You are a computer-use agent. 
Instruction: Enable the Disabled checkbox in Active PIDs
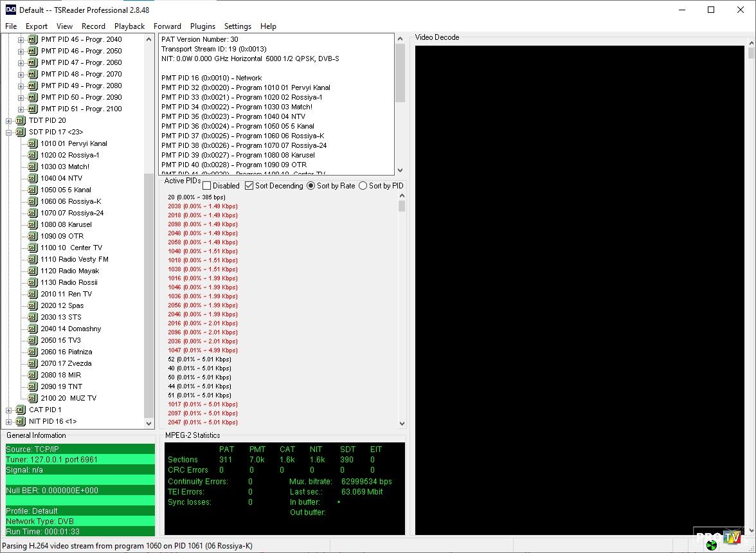[x=207, y=186]
